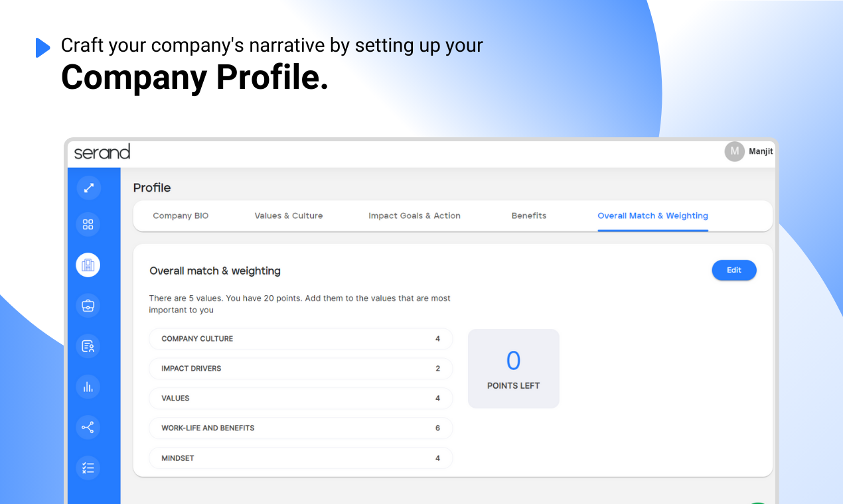Viewport: 843px width, 504px height.
Task: Click the Manjit username text
Action: click(x=761, y=151)
